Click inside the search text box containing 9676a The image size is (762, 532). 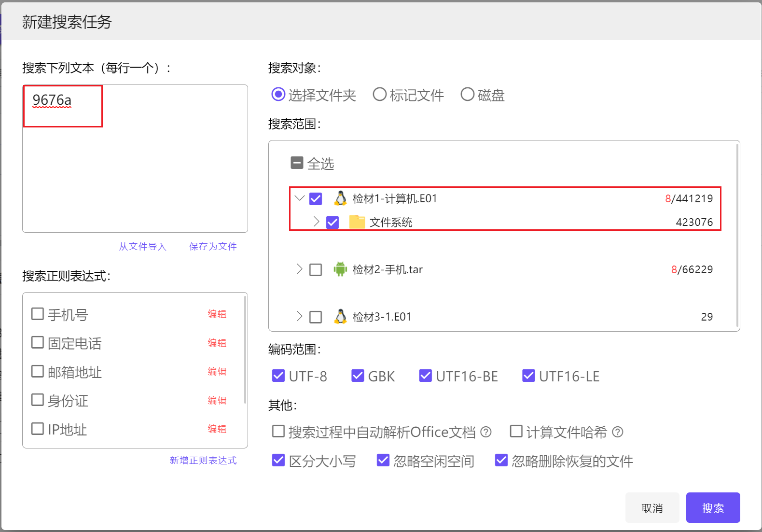135,159
